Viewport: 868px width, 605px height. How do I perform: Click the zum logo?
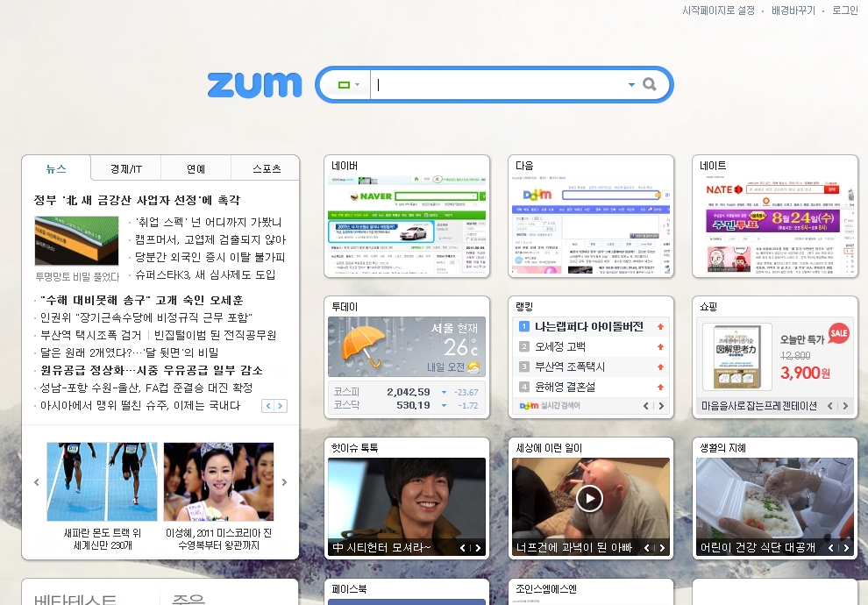point(254,85)
